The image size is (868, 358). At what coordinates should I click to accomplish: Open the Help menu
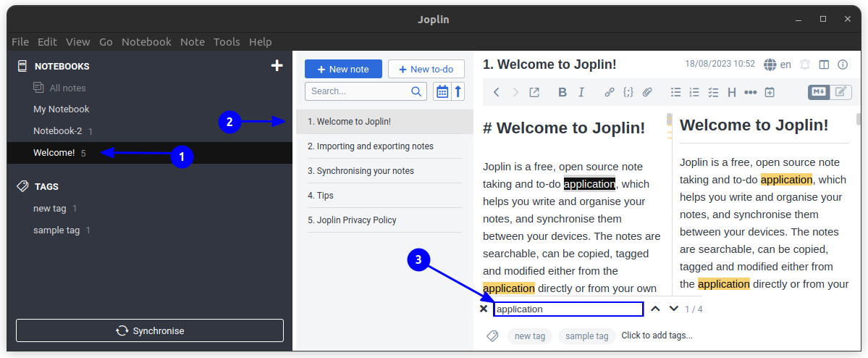click(x=260, y=41)
